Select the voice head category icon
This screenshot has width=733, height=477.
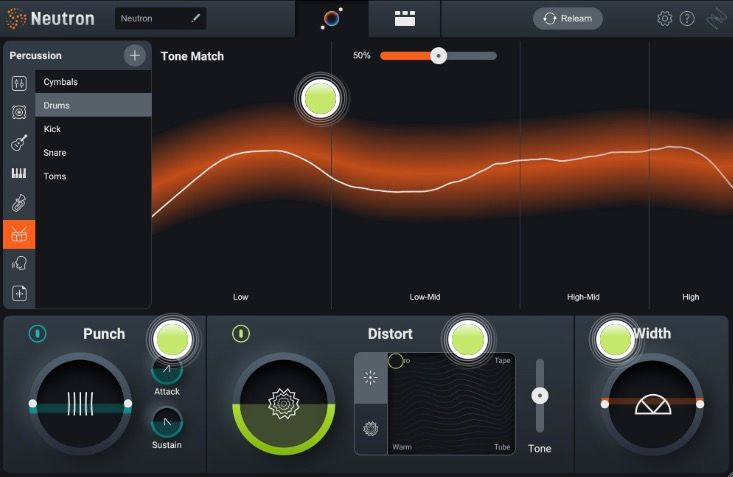(x=19, y=264)
